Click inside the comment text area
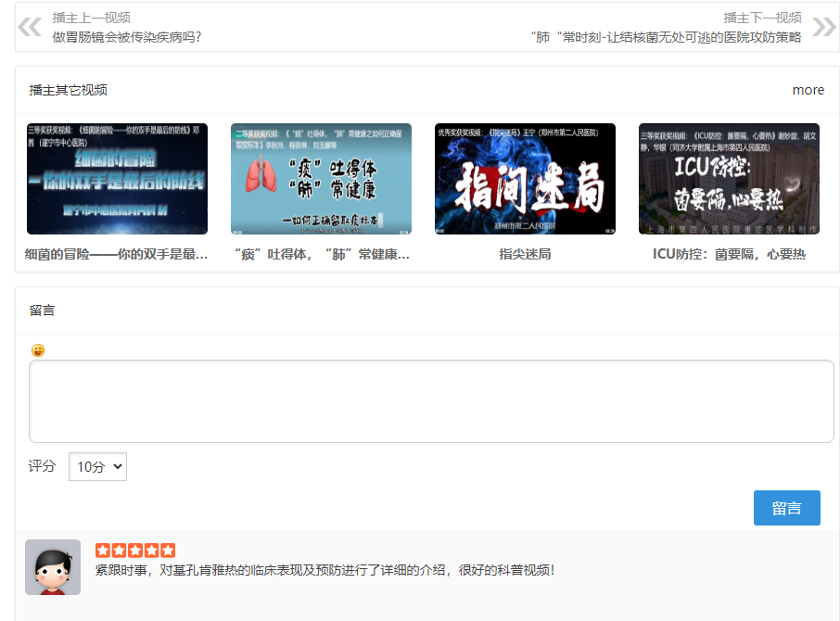This screenshot has height=621, width=840. 431,401
